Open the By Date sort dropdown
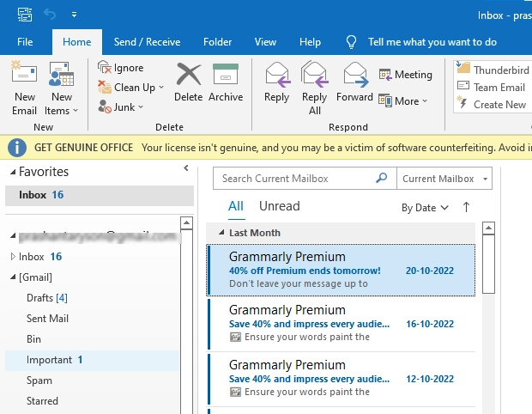Viewport: 532px width, 414px height. [425, 208]
